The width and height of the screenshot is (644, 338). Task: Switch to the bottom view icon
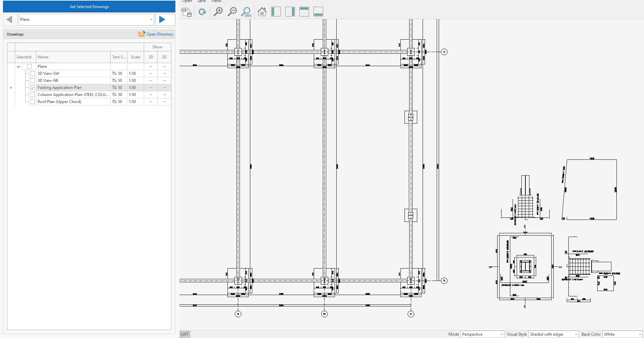(318, 12)
